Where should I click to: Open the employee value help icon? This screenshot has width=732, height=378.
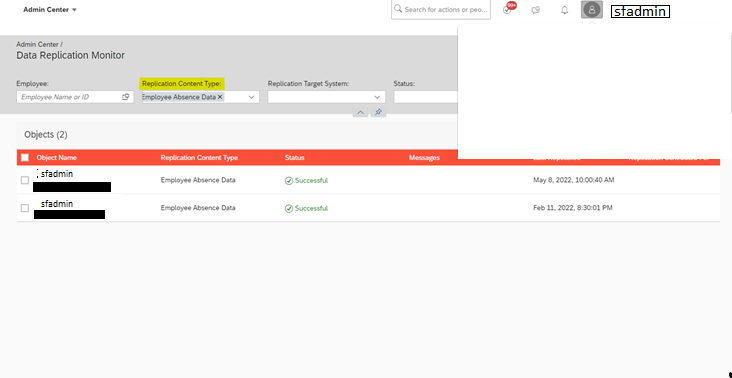click(126, 97)
